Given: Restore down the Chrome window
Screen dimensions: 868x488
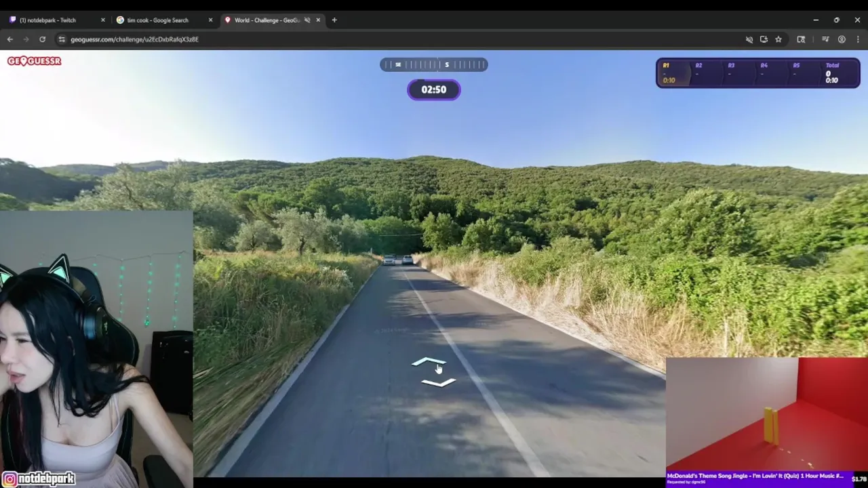Looking at the screenshot, I should pos(837,20).
